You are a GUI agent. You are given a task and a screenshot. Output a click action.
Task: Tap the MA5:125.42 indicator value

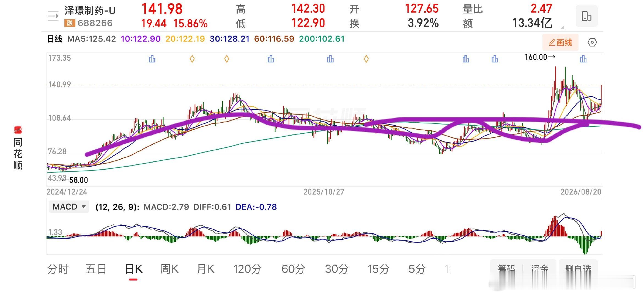(x=92, y=39)
